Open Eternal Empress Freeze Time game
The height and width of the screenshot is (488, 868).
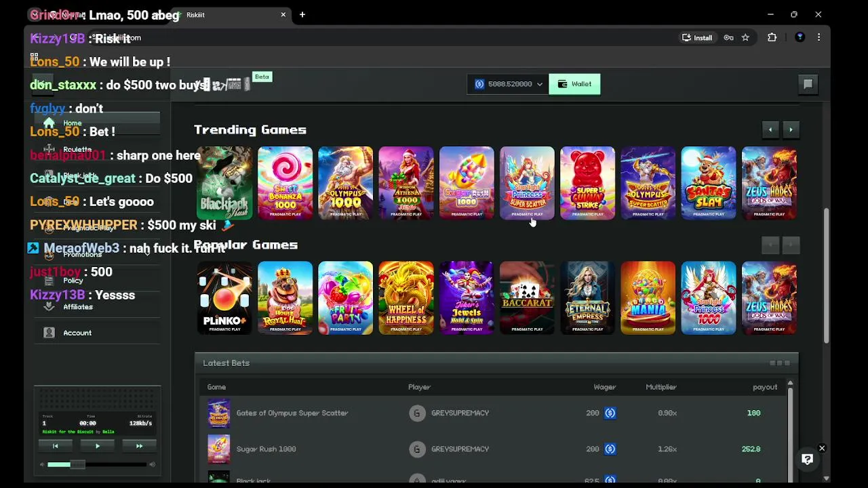[x=587, y=298]
